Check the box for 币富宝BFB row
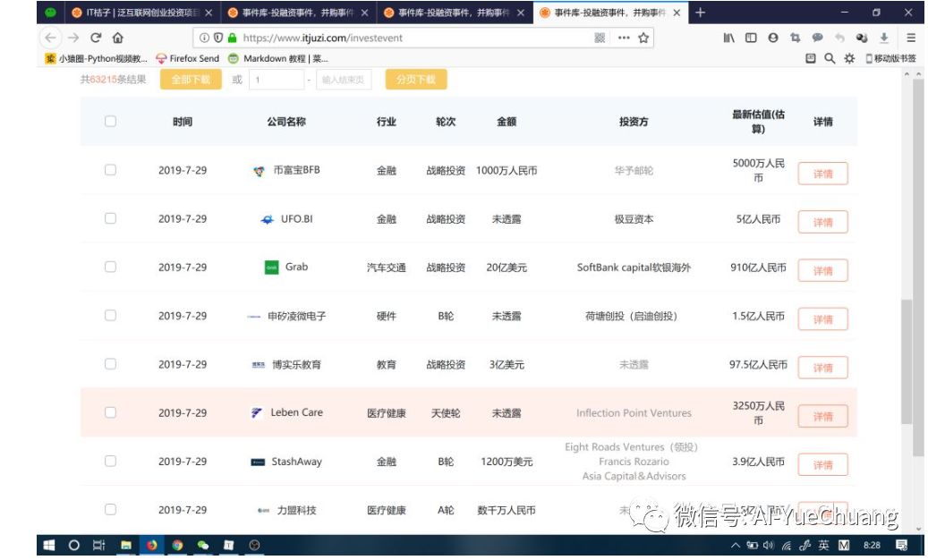 110,170
